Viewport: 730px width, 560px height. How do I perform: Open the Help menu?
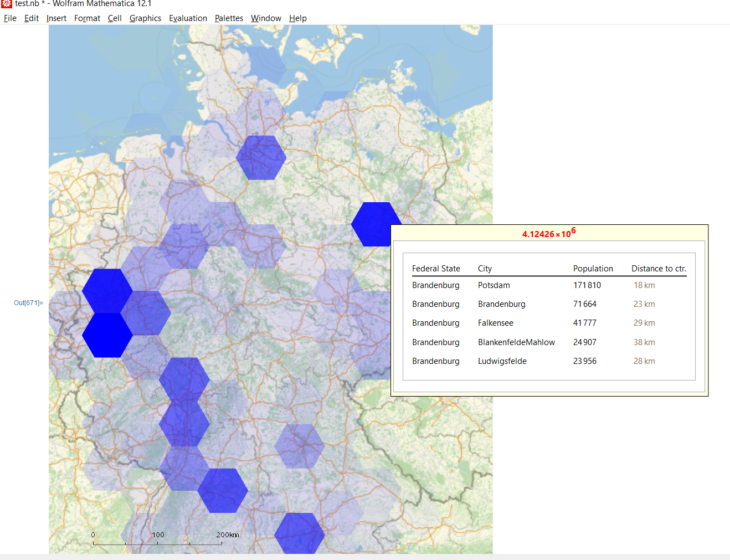pyautogui.click(x=298, y=18)
